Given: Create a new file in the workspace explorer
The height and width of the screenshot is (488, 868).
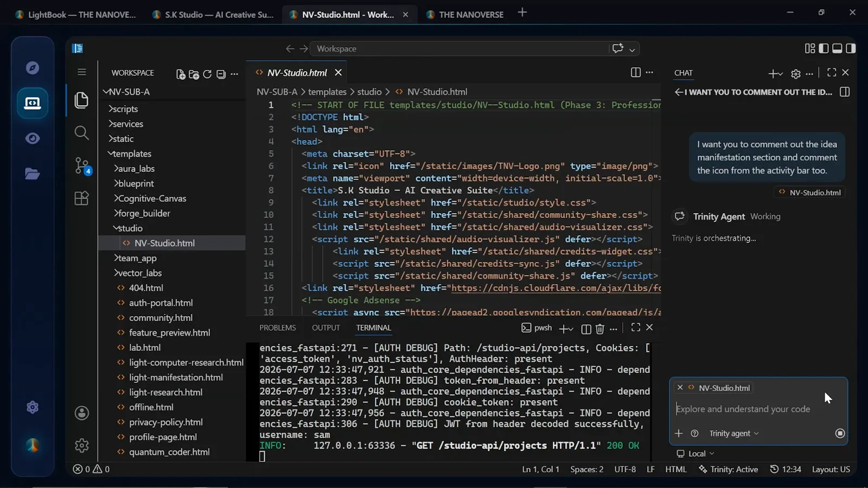Looking at the screenshot, I should (x=181, y=74).
